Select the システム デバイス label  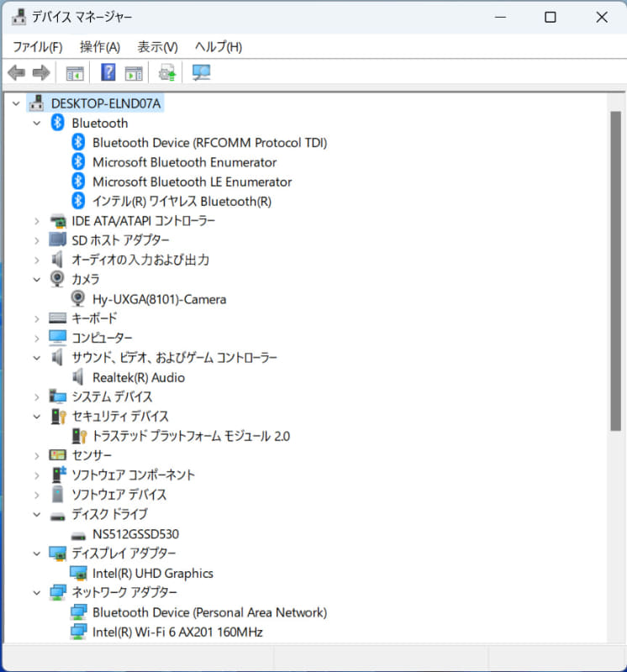click(x=112, y=396)
